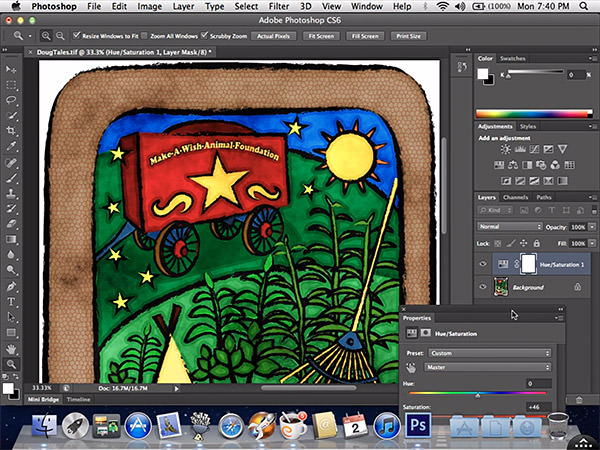Open the Image menu
Screen dimensions: 600x450
click(149, 7)
